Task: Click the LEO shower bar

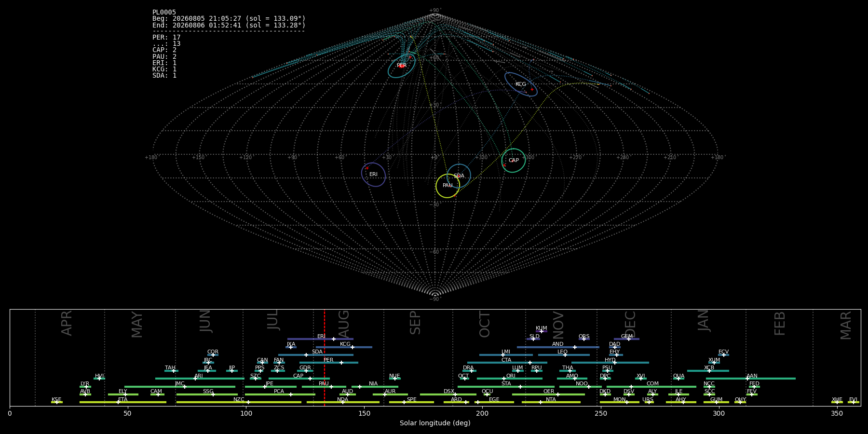Action: (x=564, y=355)
